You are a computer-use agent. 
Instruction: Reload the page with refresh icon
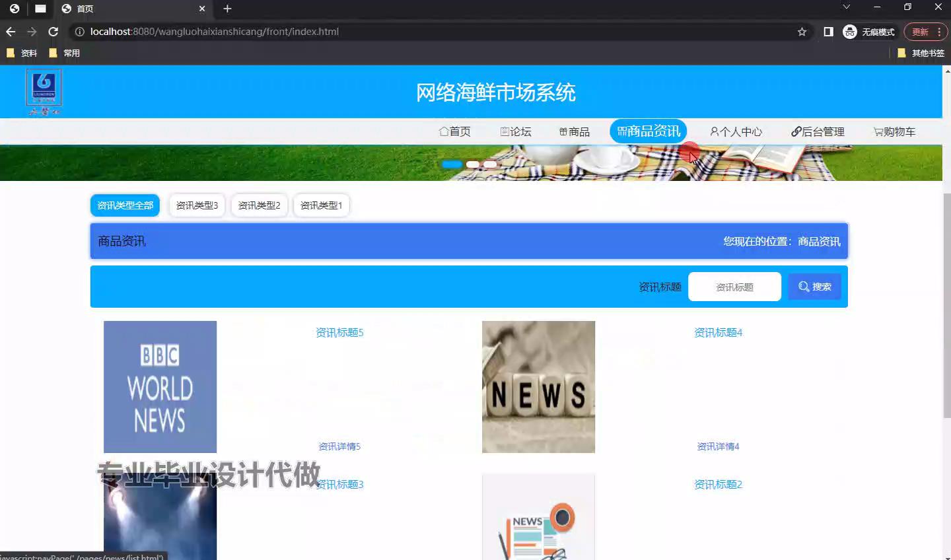pyautogui.click(x=53, y=32)
